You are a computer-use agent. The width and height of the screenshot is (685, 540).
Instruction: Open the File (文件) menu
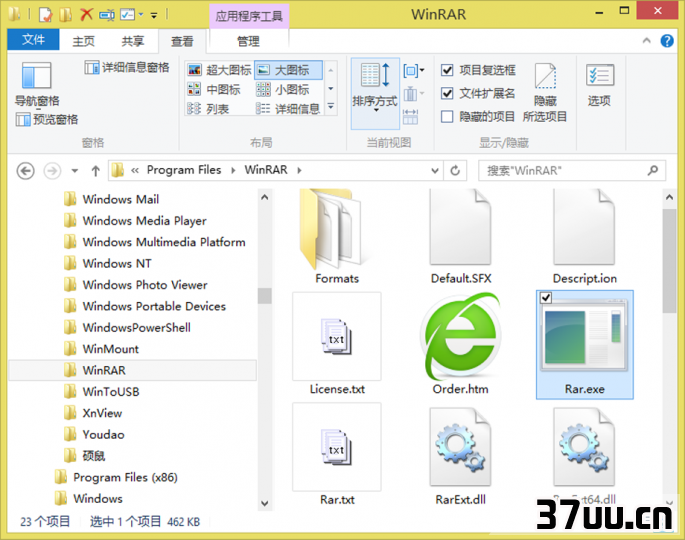coord(33,40)
